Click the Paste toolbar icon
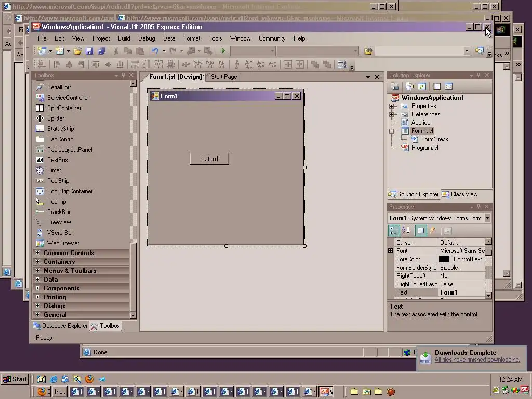 (x=140, y=51)
